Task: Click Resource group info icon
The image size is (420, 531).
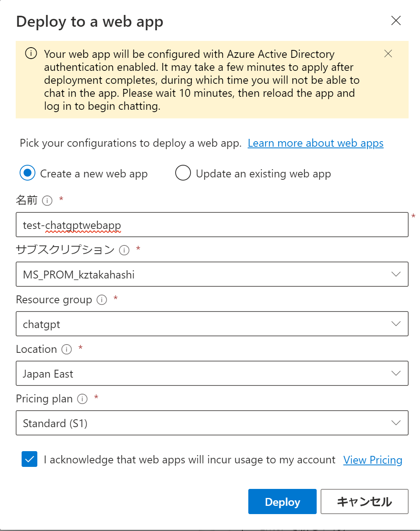Action: tap(102, 300)
